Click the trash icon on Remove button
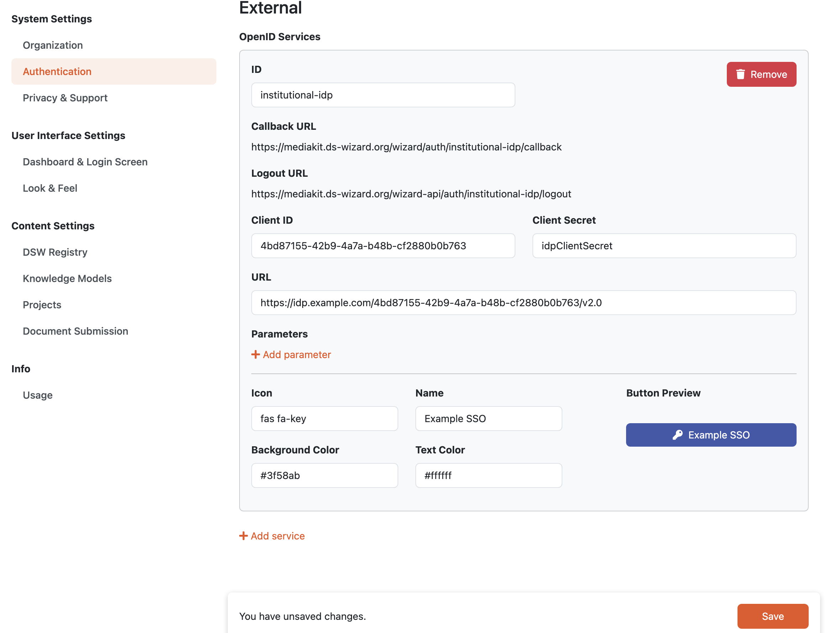Screen dimensions: 840x633 pos(740,74)
